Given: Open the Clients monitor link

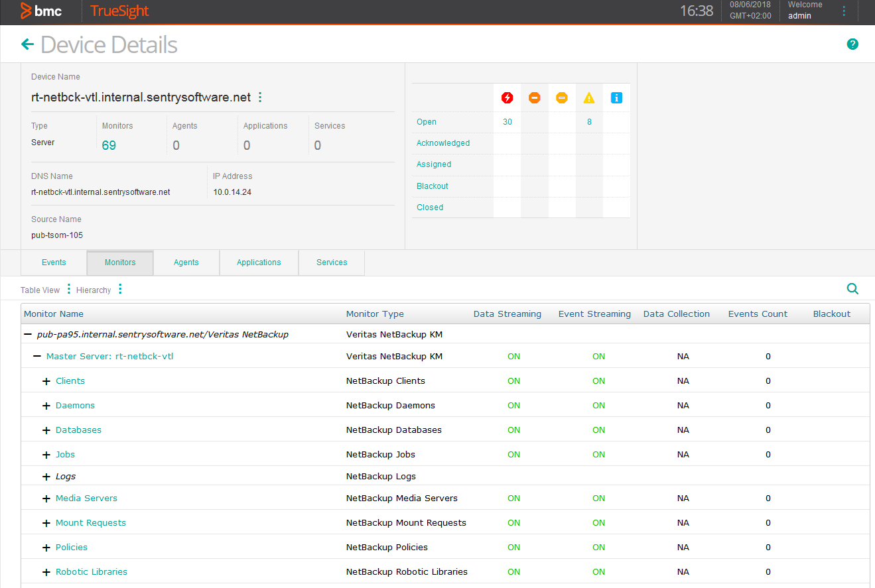Looking at the screenshot, I should [70, 381].
